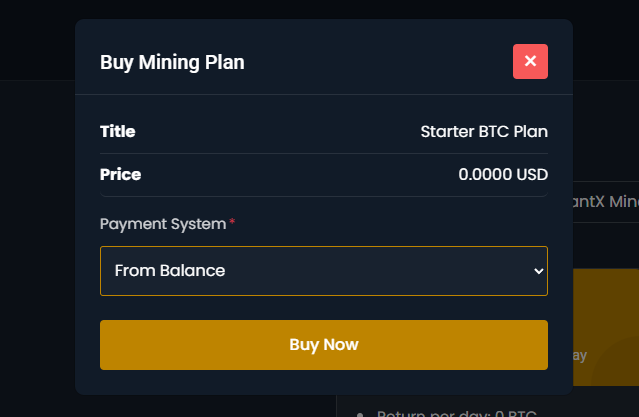Click the Return per day text behind dialog

pyautogui.click(x=456, y=413)
